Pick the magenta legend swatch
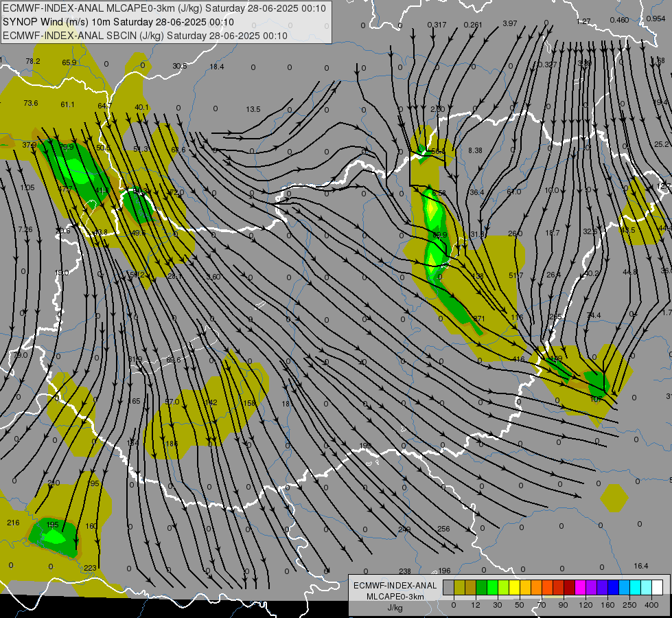The image size is (672, 618). (x=580, y=587)
